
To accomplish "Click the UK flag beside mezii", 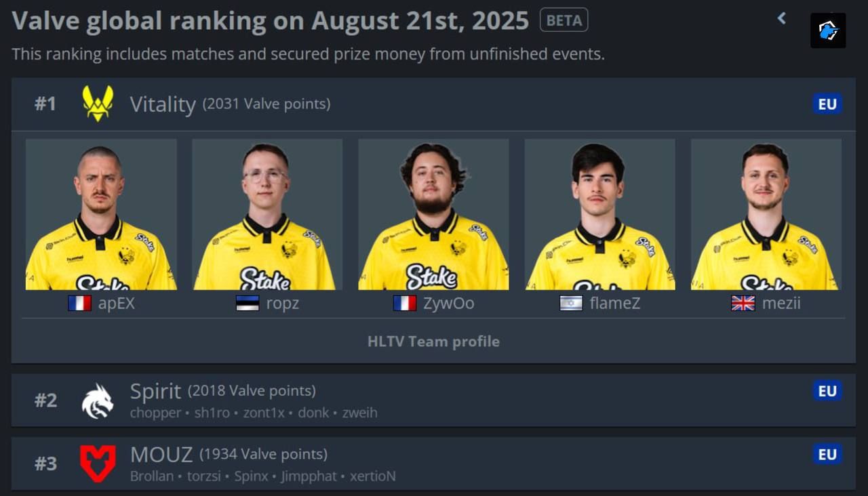I will 743,303.
